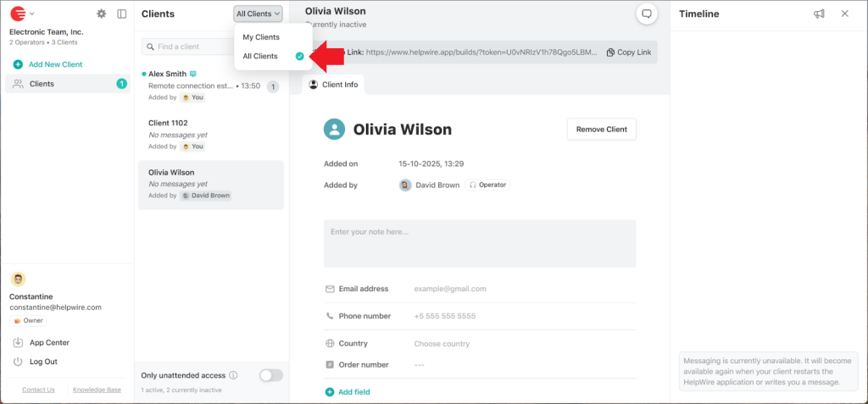This screenshot has height=404, width=868.
Task: Toggle Only unattended access switch
Action: pyautogui.click(x=271, y=375)
